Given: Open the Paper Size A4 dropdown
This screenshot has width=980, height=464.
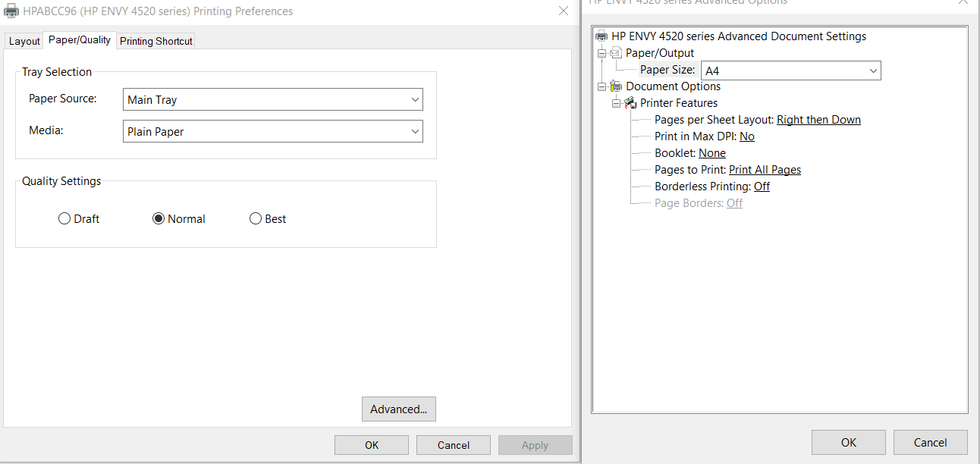Looking at the screenshot, I should tap(791, 71).
